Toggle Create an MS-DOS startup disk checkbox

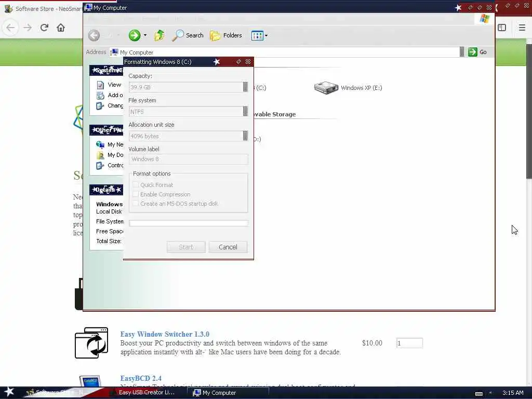pos(136,204)
